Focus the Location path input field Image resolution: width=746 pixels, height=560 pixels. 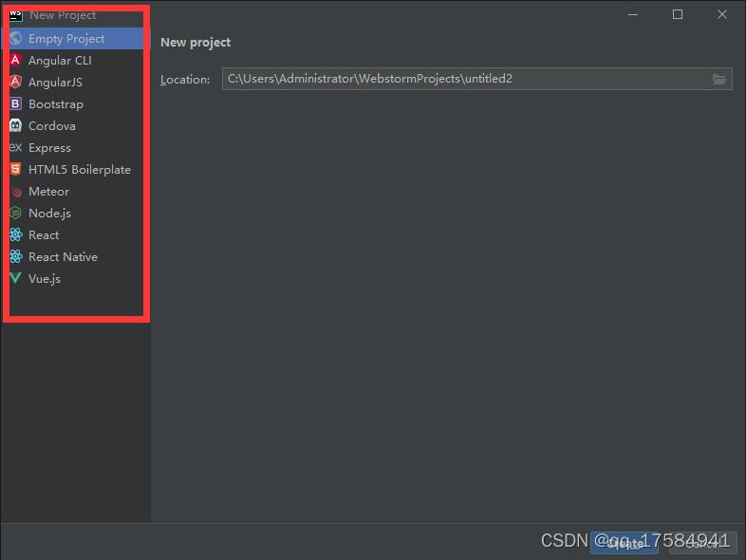pyautogui.click(x=476, y=79)
